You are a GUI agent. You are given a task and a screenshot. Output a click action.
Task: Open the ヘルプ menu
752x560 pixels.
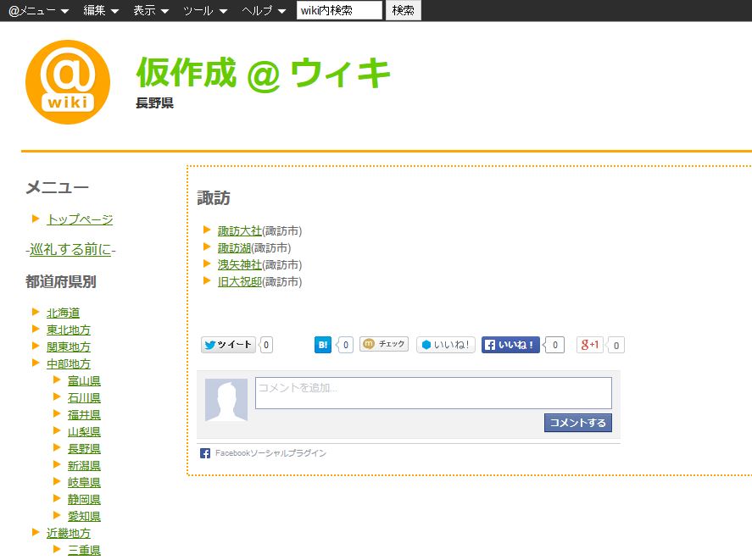tap(264, 10)
